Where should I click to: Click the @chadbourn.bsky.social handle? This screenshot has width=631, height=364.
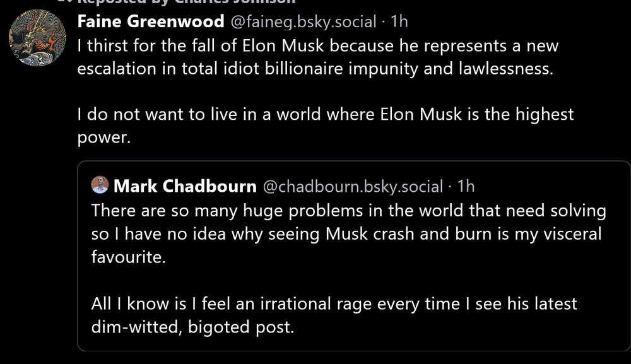coord(352,187)
